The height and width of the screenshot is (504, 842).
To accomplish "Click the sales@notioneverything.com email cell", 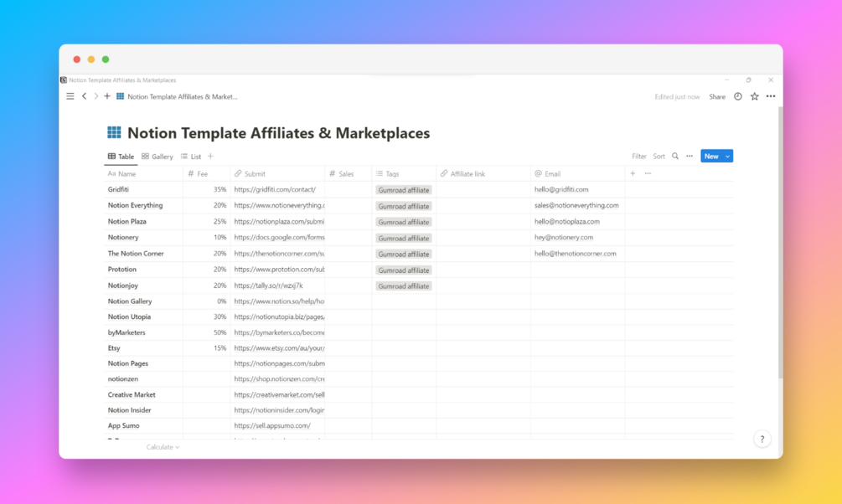I will [576, 205].
